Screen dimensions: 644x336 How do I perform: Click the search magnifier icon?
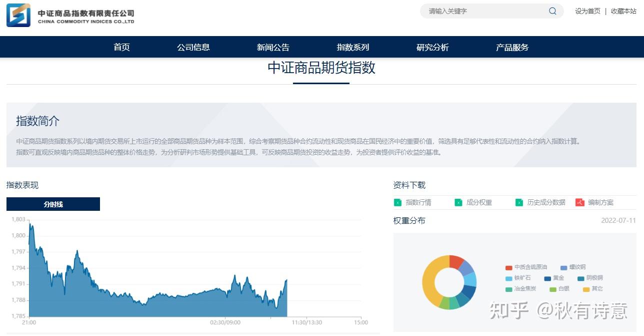(552, 11)
